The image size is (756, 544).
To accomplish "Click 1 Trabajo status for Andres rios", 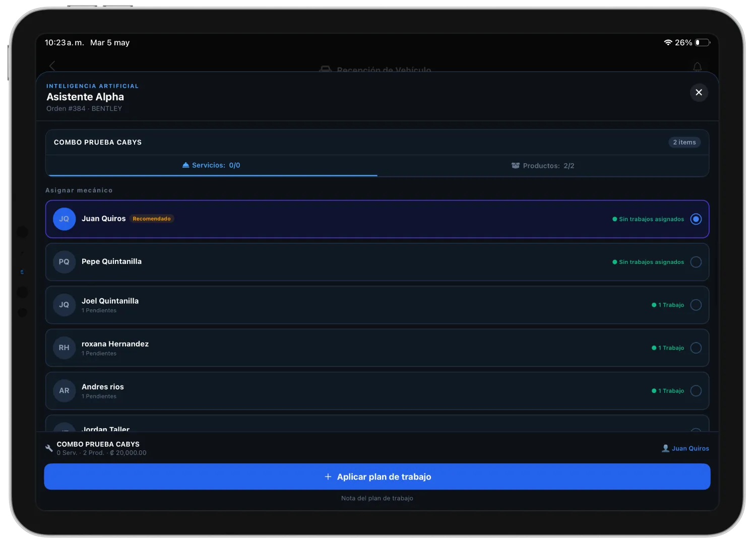I will (x=668, y=391).
